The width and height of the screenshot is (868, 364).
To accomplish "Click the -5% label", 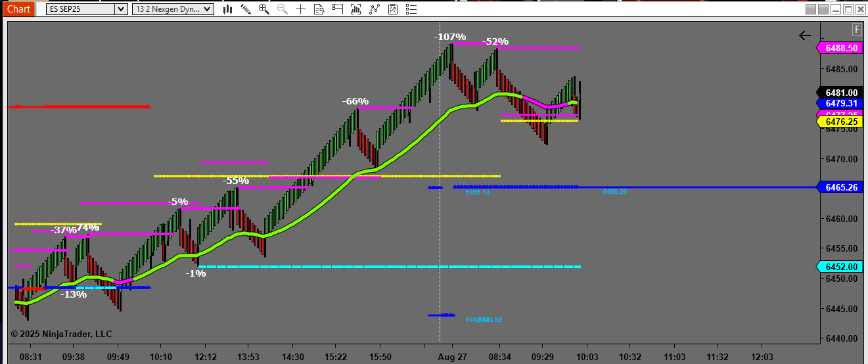I will 178,202.
